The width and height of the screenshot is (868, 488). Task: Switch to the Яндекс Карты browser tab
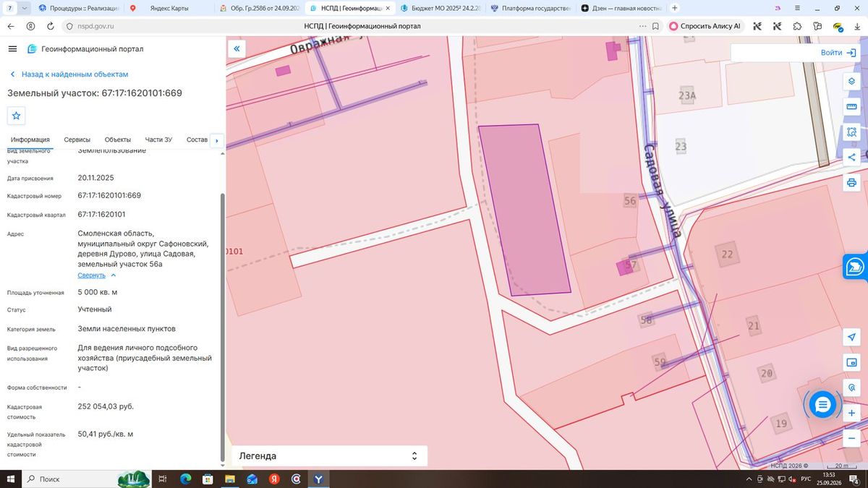point(171,8)
